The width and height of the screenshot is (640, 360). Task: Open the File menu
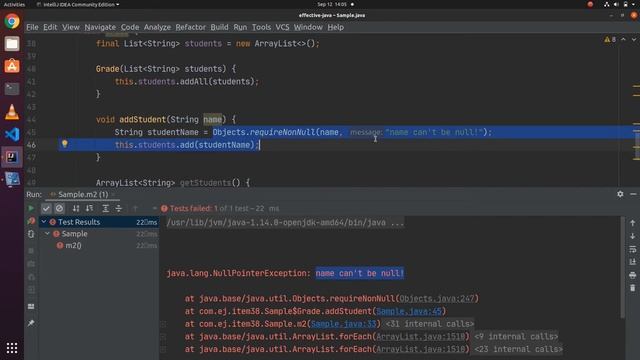click(x=32, y=27)
